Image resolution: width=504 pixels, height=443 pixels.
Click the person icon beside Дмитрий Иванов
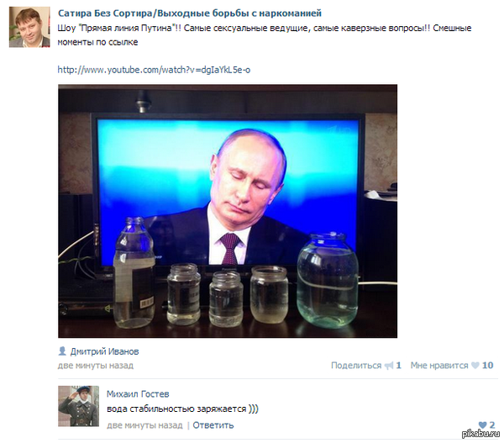click(x=62, y=351)
